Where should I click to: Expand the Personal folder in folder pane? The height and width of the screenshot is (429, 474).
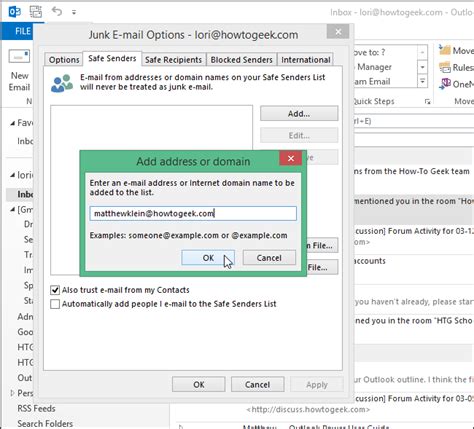pos(13,393)
